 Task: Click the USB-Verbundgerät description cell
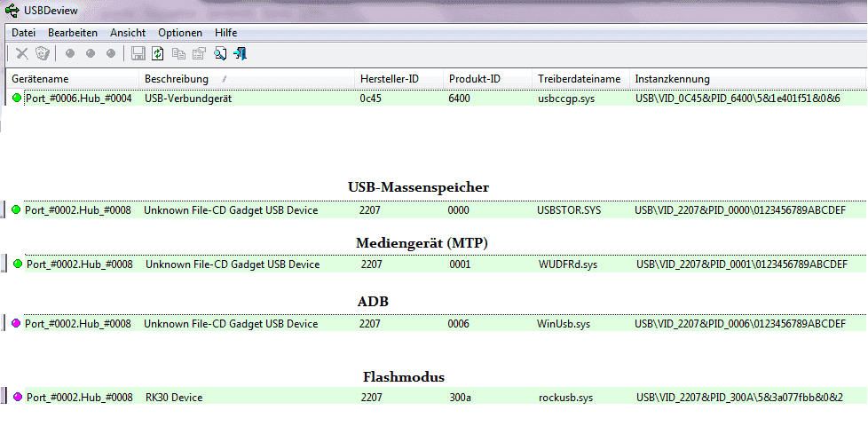click(188, 99)
